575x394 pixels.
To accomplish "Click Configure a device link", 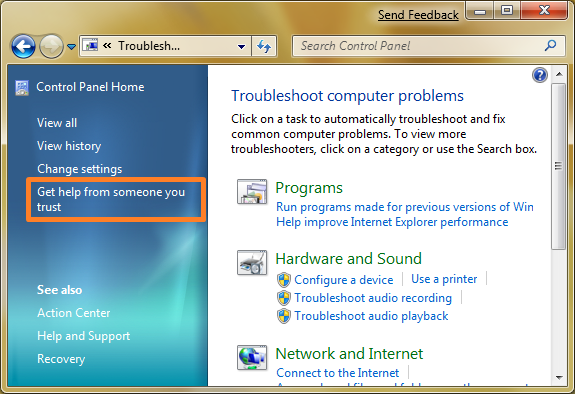I will pyautogui.click(x=344, y=280).
